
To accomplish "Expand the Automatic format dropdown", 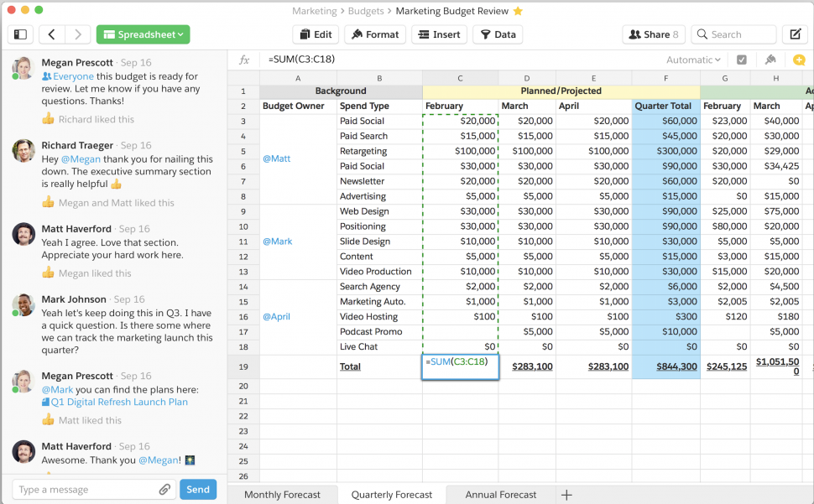I will 693,60.
